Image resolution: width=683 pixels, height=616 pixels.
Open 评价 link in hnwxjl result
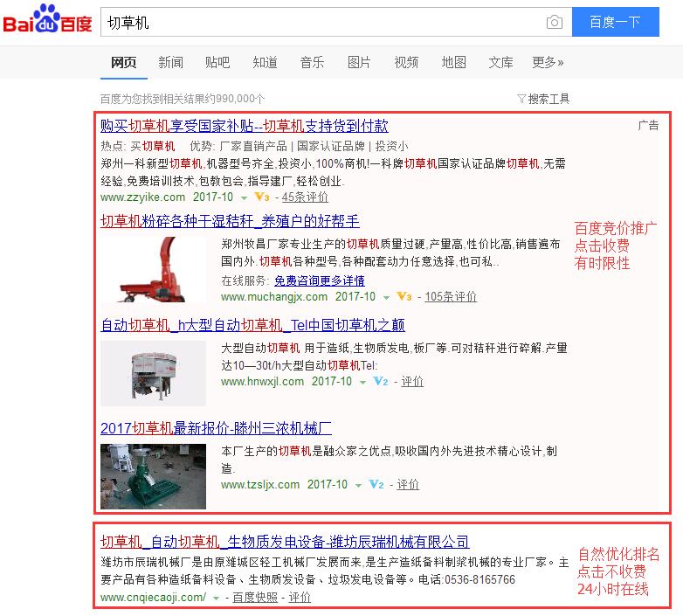pos(412,382)
